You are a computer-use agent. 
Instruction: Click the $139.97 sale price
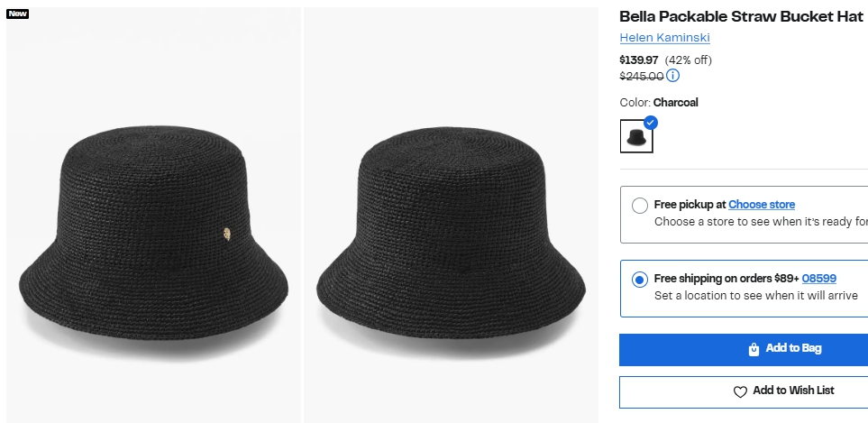(x=639, y=60)
